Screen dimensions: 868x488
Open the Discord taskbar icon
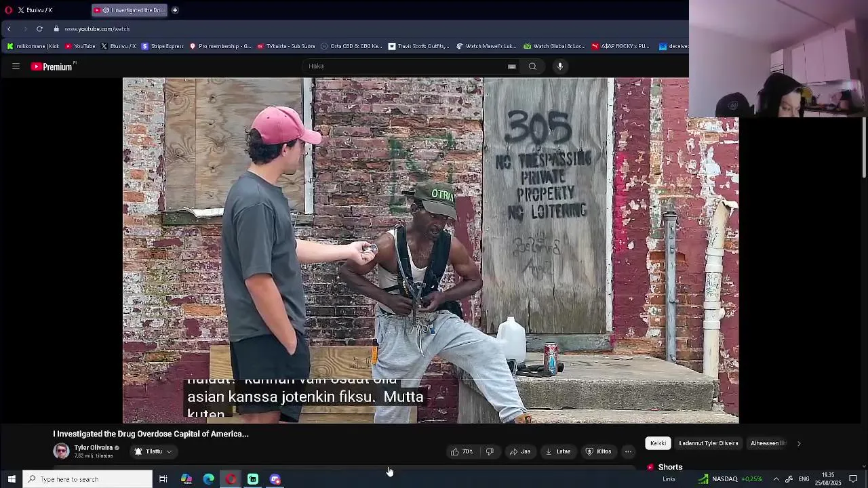275,479
